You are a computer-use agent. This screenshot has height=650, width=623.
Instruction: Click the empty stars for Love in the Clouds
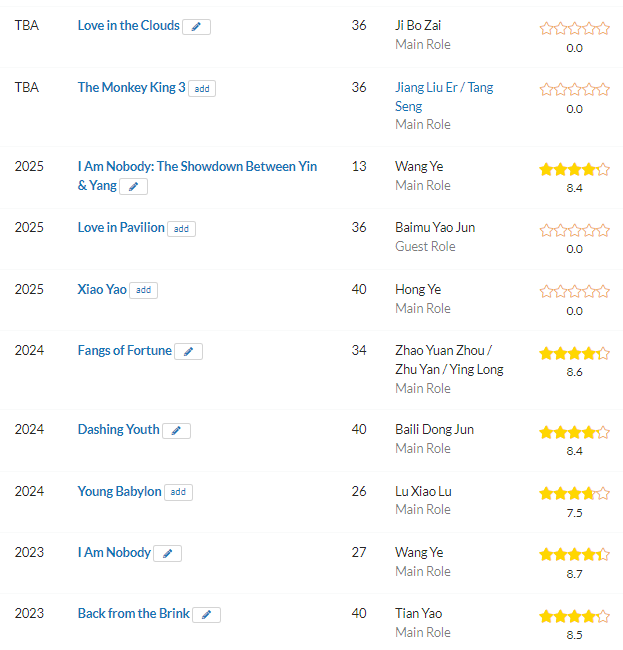point(575,29)
